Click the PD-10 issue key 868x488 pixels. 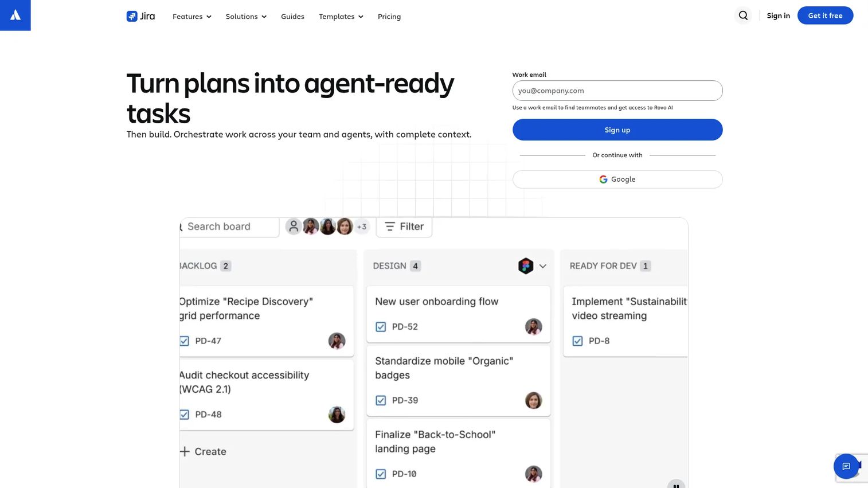pyautogui.click(x=404, y=474)
